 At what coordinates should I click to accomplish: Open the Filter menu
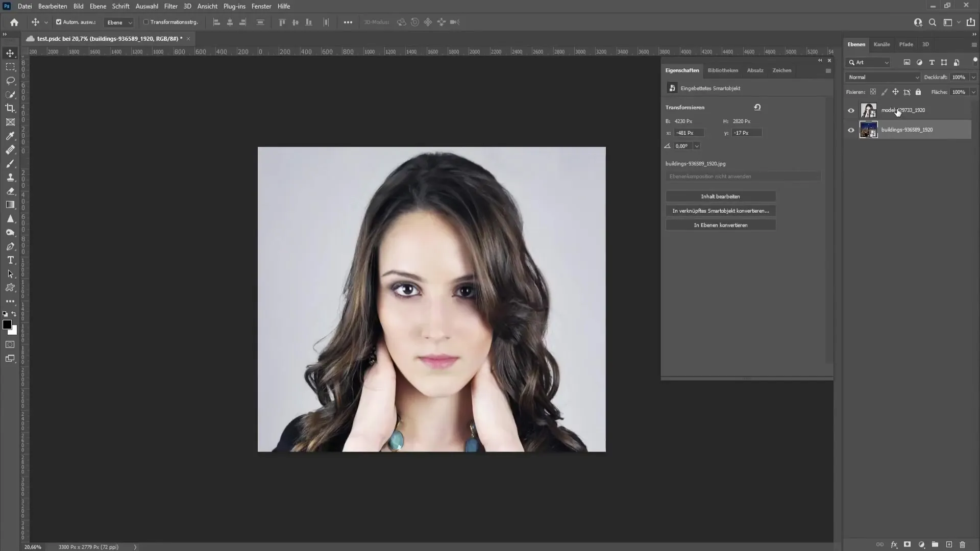(171, 6)
